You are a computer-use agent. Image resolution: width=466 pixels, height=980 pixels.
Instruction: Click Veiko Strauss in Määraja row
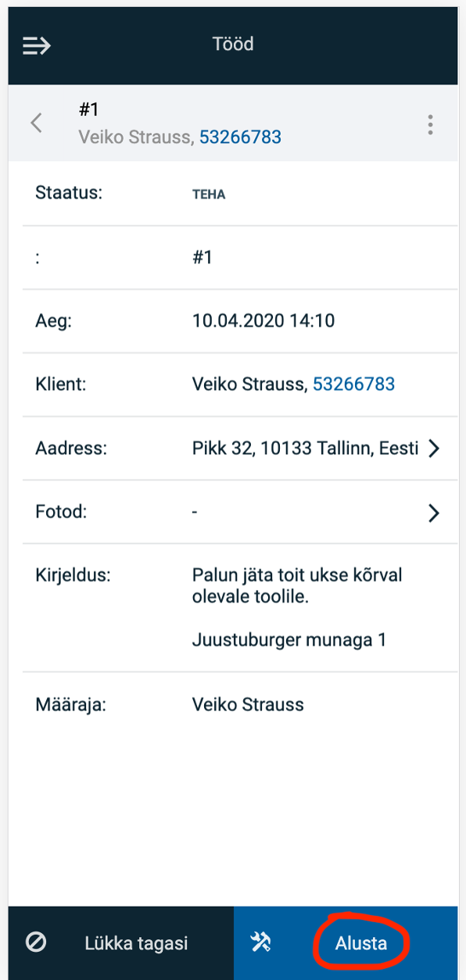(x=248, y=705)
